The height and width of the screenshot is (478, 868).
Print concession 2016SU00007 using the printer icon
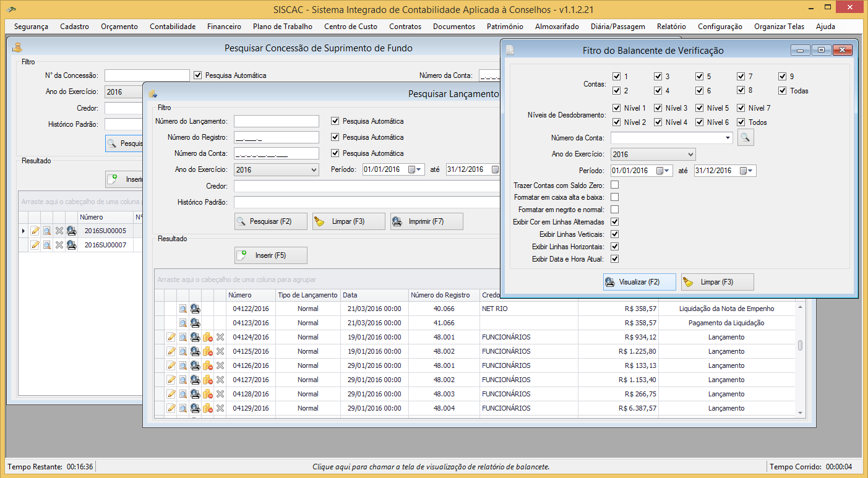click(x=72, y=245)
